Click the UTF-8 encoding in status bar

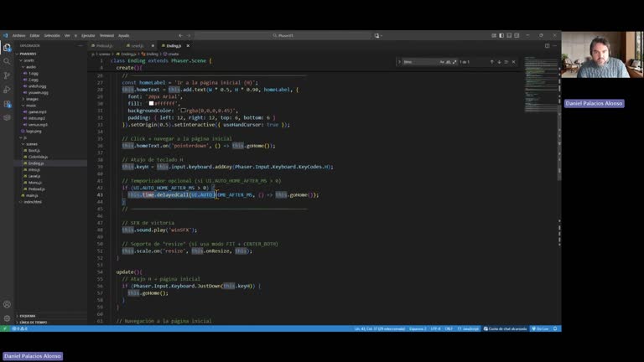point(435,328)
